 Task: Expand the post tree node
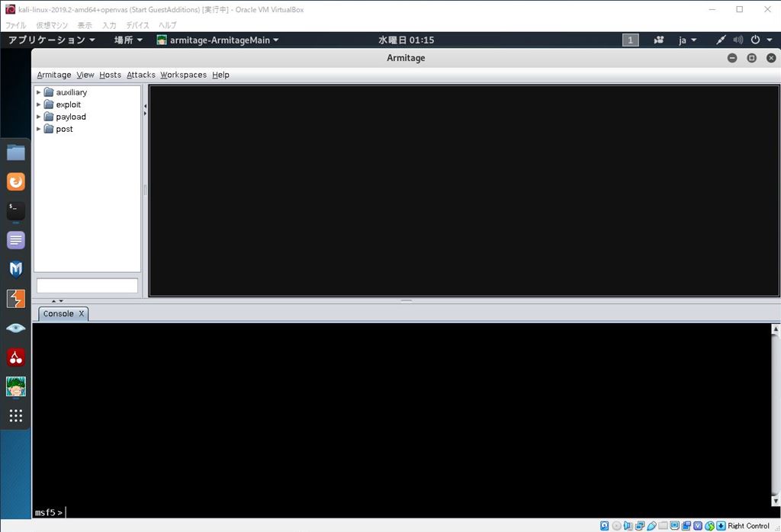coord(38,129)
